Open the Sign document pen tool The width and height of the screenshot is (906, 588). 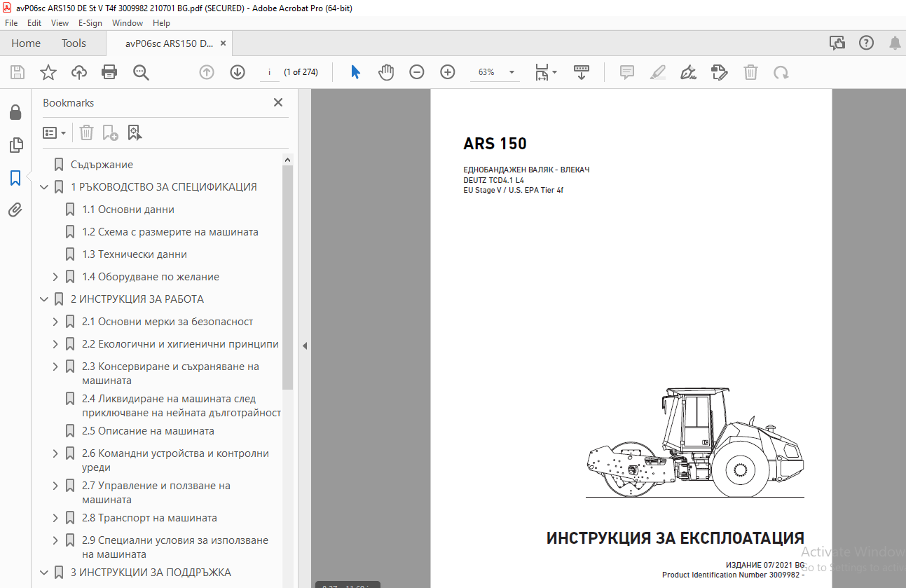pos(688,72)
